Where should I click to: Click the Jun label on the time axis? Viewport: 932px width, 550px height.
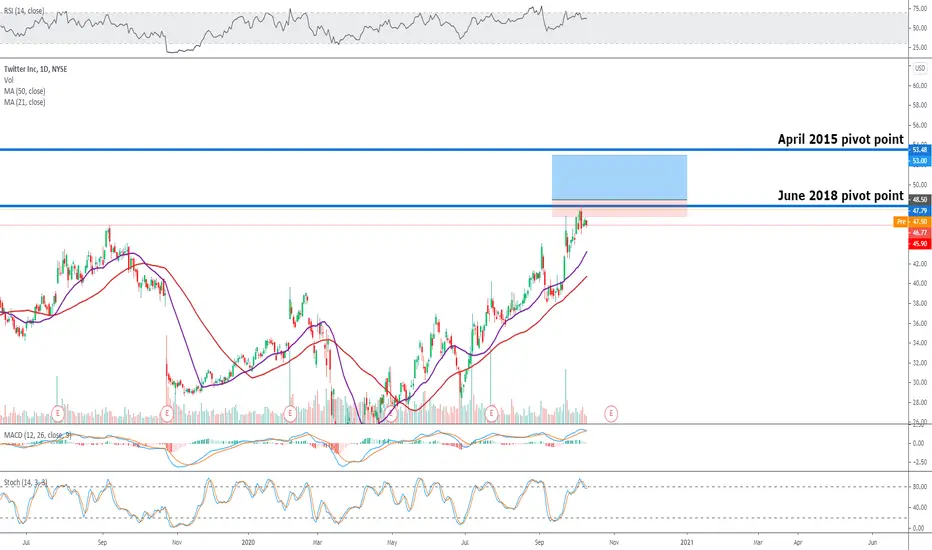click(872, 542)
